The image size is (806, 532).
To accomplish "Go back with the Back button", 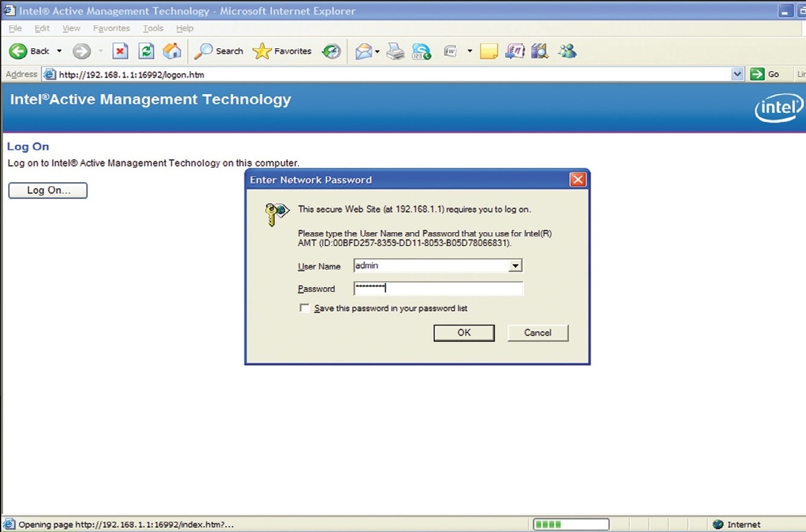I will pyautogui.click(x=30, y=51).
